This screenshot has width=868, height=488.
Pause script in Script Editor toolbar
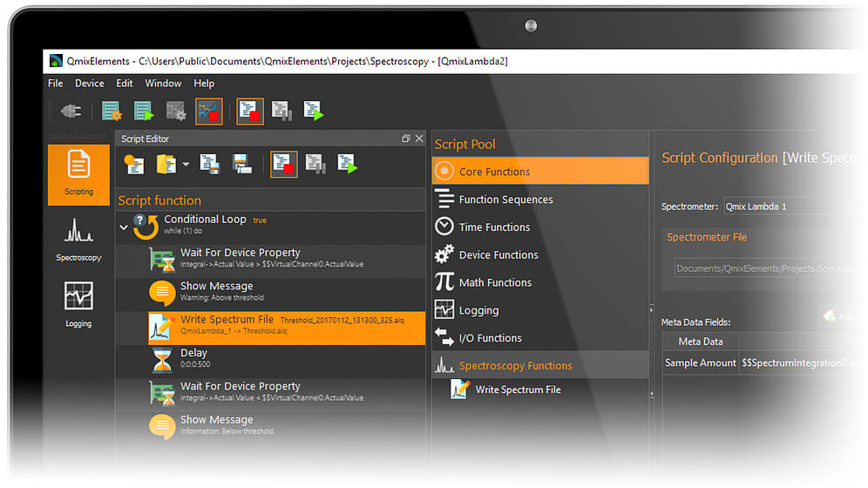point(315,164)
